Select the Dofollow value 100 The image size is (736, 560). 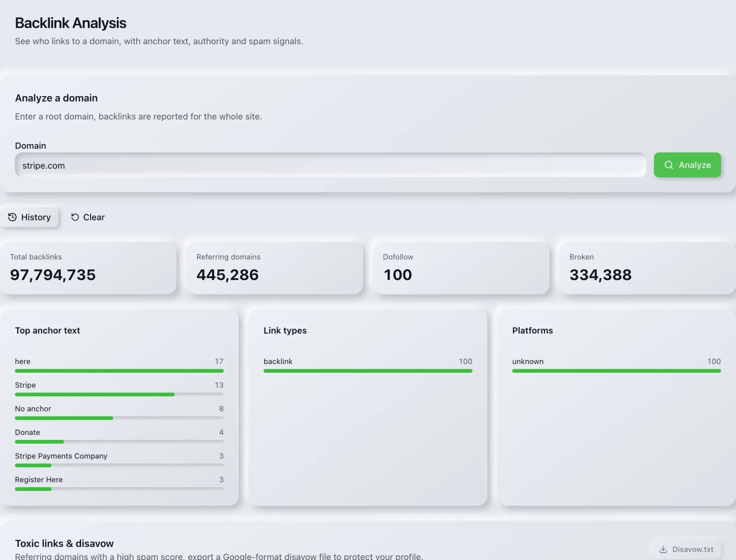pyautogui.click(x=398, y=275)
